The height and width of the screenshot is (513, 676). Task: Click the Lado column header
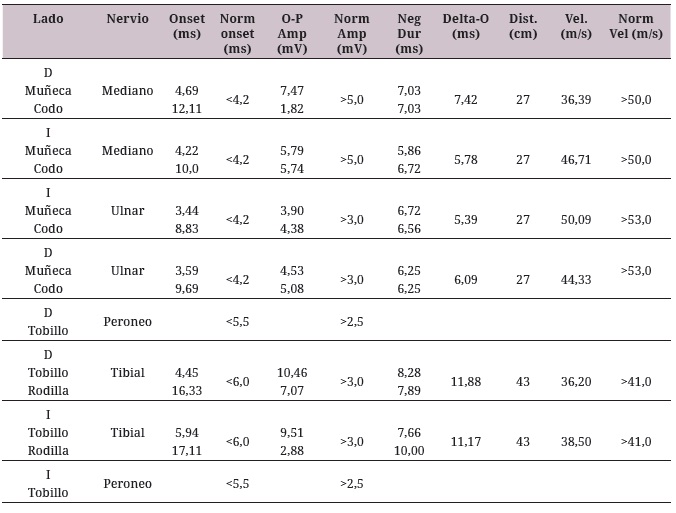[x=48, y=19]
